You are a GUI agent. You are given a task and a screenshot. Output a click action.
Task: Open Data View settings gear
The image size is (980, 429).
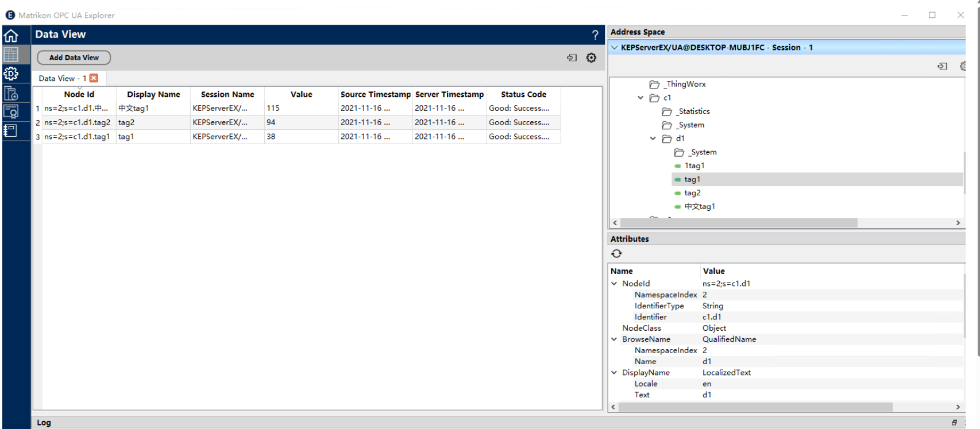[x=591, y=57]
